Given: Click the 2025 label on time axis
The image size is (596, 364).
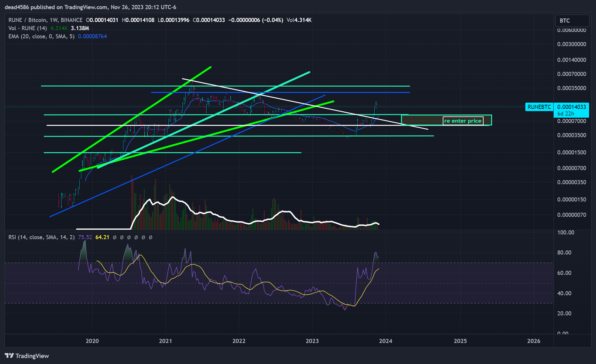Looking at the screenshot, I should coord(460,341).
